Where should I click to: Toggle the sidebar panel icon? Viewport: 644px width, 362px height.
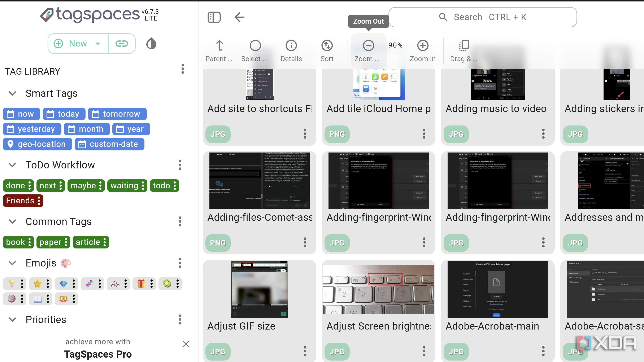(214, 17)
